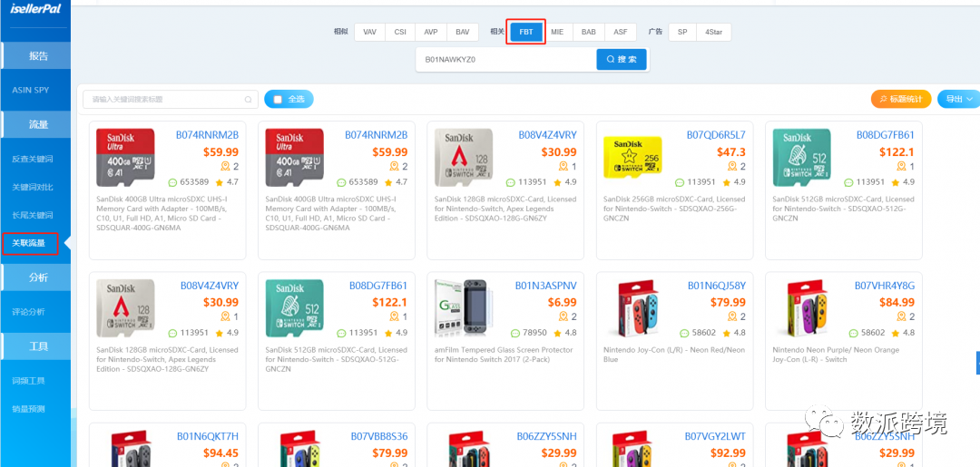
Task: Click the rank badge icon on card B07QD6R5L7
Action: 732,167
